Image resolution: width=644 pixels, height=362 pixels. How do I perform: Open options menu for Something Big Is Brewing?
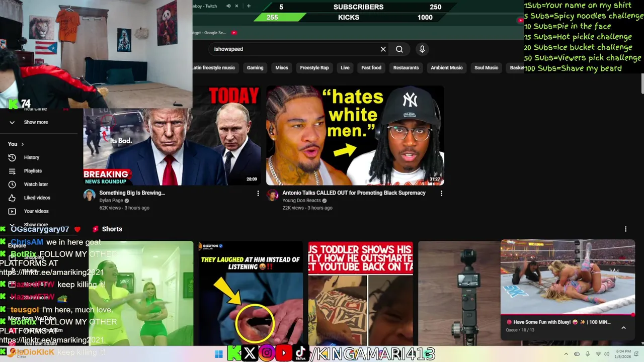(258, 193)
